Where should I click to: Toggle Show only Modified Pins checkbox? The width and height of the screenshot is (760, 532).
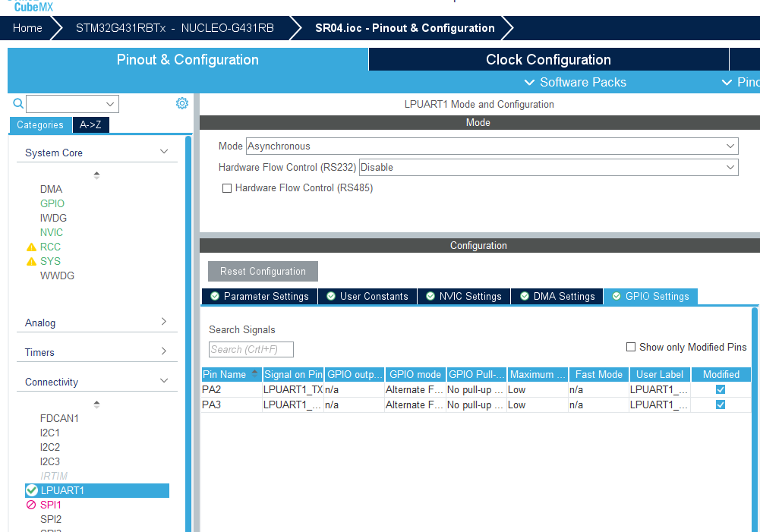631,347
